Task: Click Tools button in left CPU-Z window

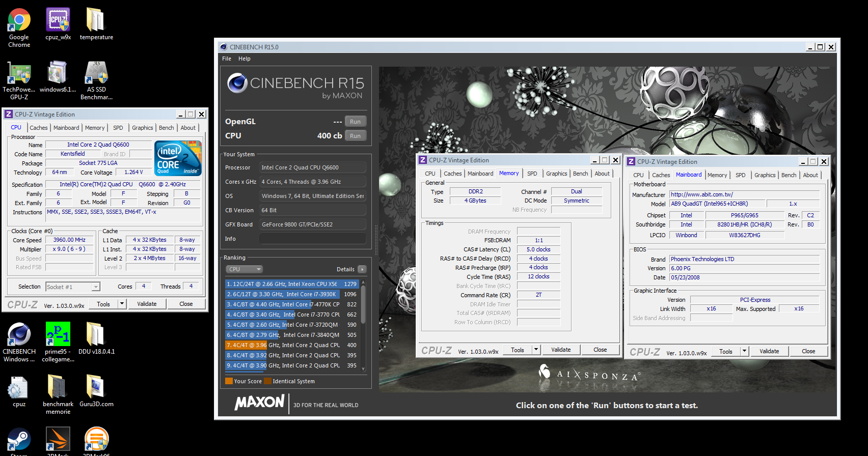Action: [103, 304]
